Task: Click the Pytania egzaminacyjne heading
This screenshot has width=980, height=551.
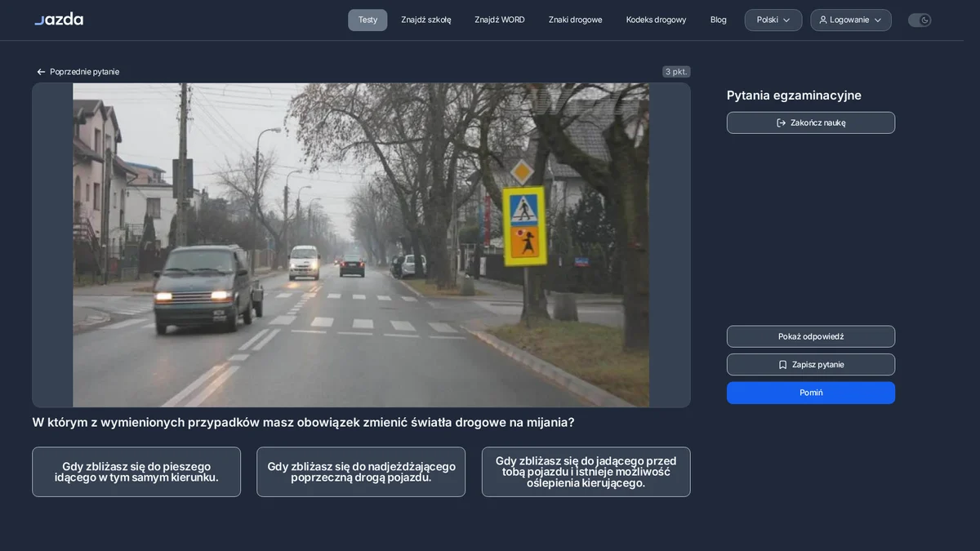Action: [x=794, y=96]
